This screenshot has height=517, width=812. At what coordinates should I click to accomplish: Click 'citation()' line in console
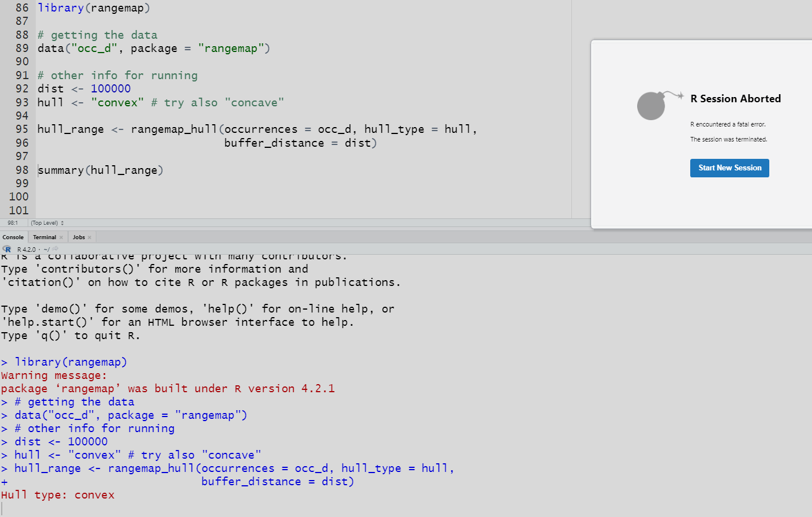click(x=200, y=282)
